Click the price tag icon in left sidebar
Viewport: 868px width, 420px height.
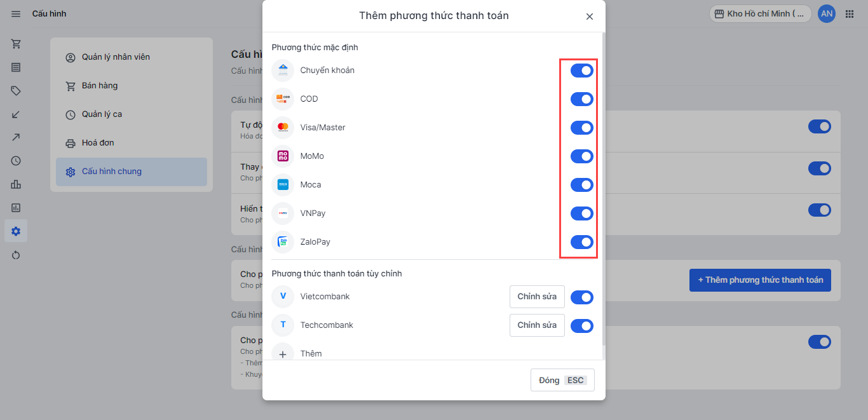coord(16,91)
